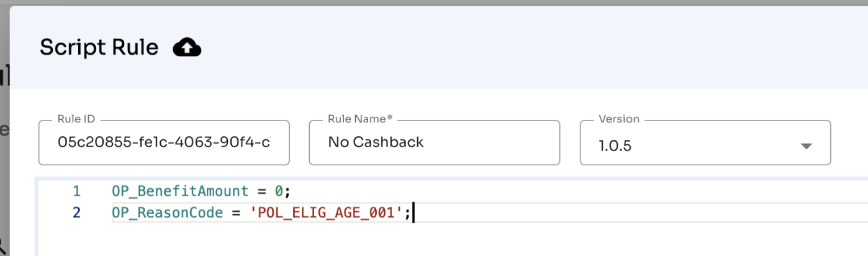Click the Rule Name field containing No Cashback
868x256 pixels.
pos(434,142)
